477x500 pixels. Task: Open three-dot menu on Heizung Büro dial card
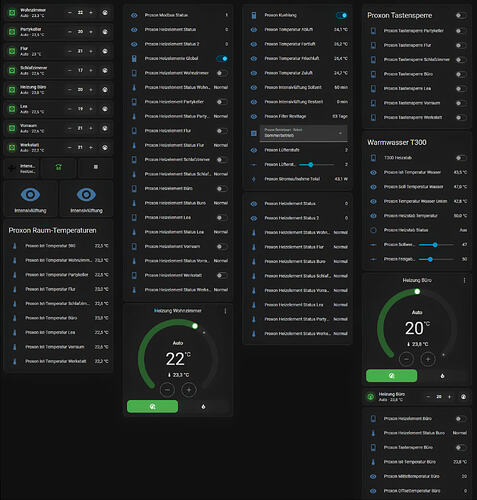click(464, 281)
